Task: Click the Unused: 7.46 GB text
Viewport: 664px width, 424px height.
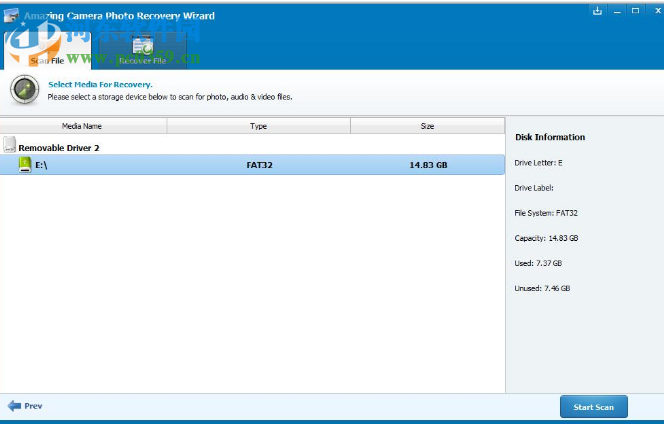Action: [542, 288]
